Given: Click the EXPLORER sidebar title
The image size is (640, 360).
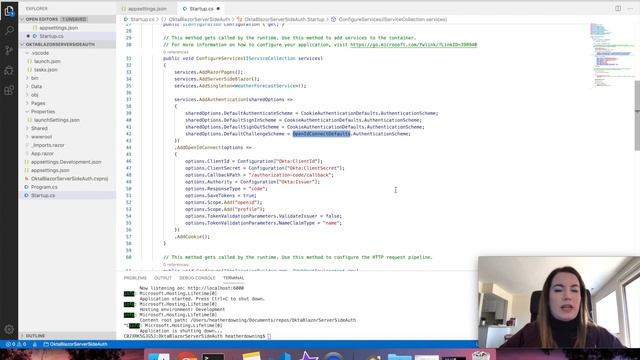Looking at the screenshot, I should tap(36, 9).
